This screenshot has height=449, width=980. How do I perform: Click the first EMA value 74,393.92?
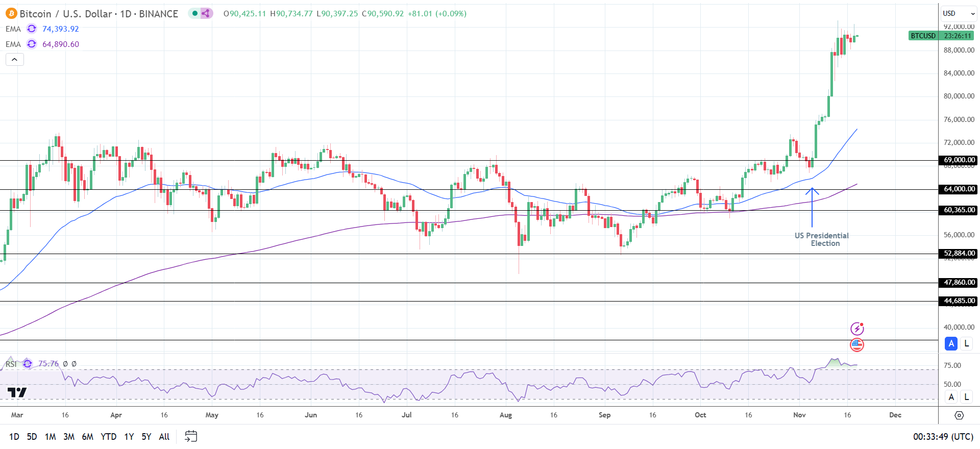[61, 29]
